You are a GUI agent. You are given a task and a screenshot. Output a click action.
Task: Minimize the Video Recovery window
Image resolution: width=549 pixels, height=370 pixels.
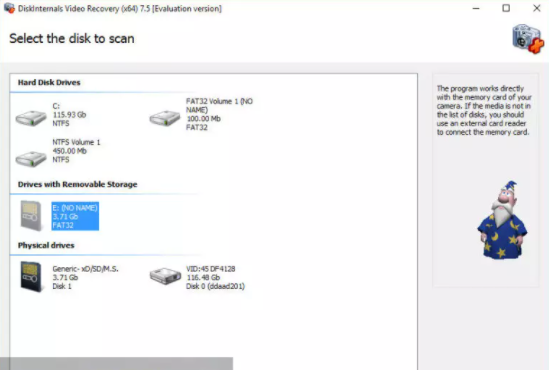[476, 8]
